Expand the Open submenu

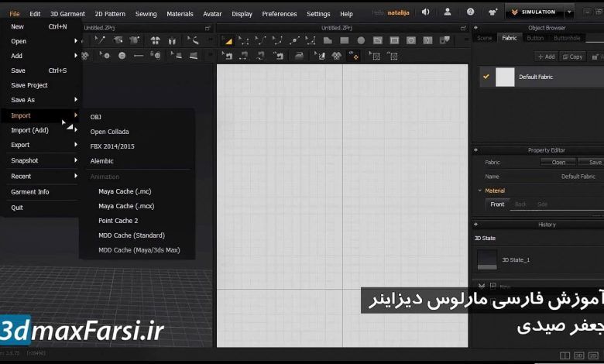(42, 41)
